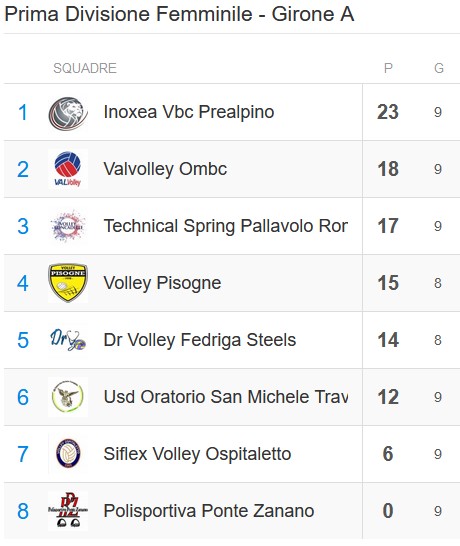Click the yellow Volley Pisogne shield logo

coord(68,283)
